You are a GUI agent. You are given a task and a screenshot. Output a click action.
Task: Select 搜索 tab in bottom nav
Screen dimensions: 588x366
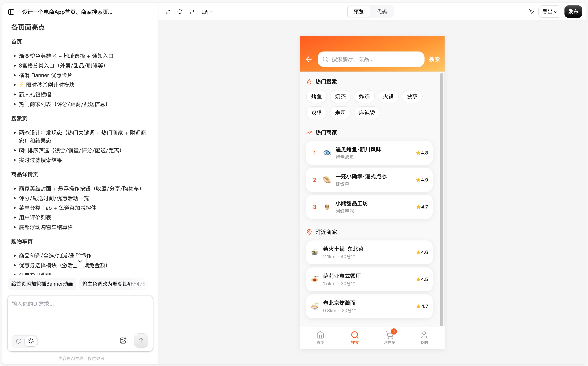(x=355, y=338)
